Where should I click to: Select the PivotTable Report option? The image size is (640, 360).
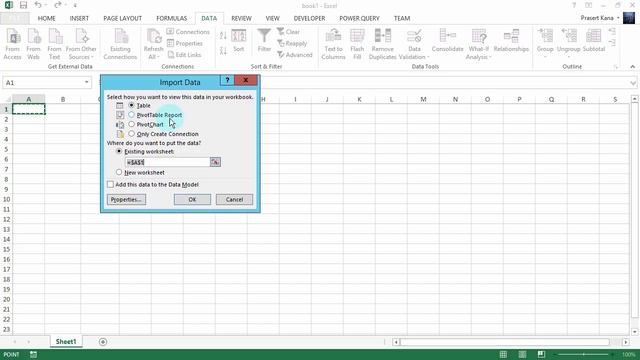tap(131, 115)
